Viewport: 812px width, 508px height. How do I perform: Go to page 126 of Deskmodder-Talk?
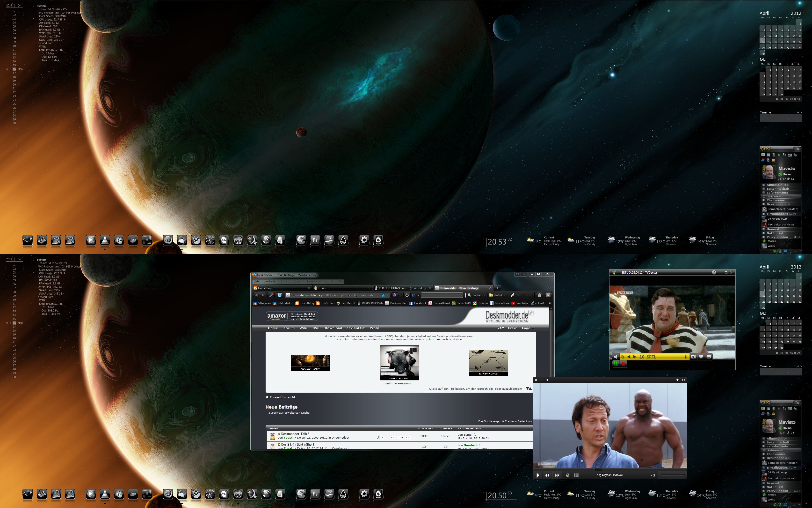(x=401, y=437)
